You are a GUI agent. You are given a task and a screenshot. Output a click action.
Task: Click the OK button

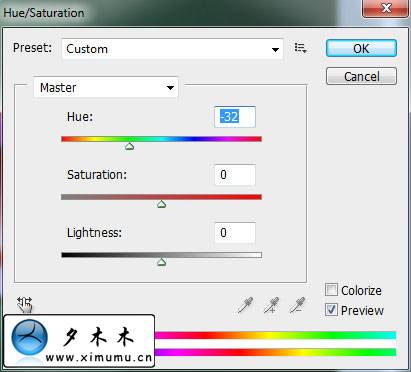(361, 48)
